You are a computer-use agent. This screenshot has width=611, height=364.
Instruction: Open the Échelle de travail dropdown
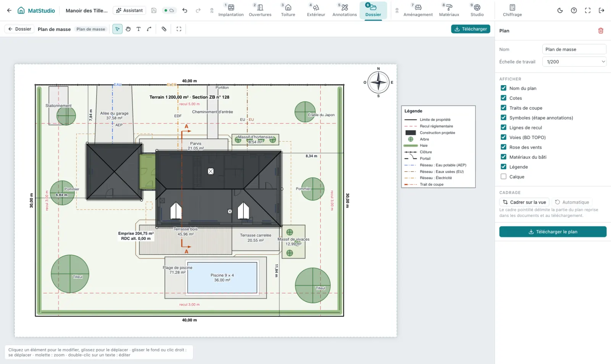(574, 61)
